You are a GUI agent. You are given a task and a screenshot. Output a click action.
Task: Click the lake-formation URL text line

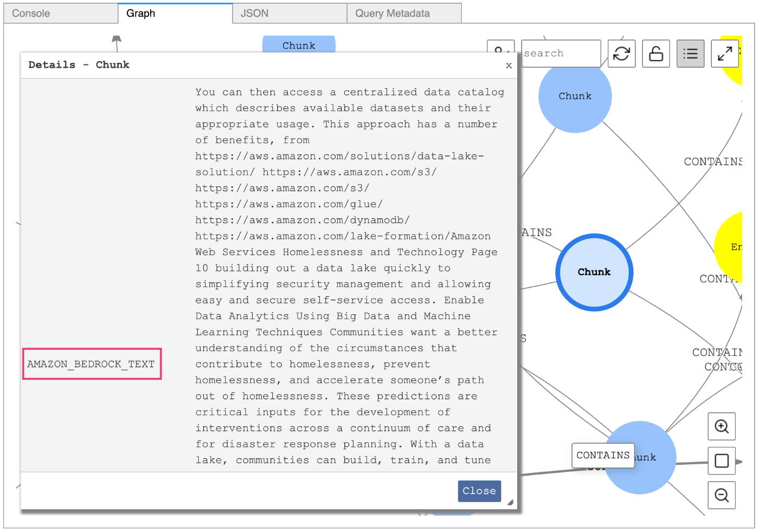coord(343,236)
